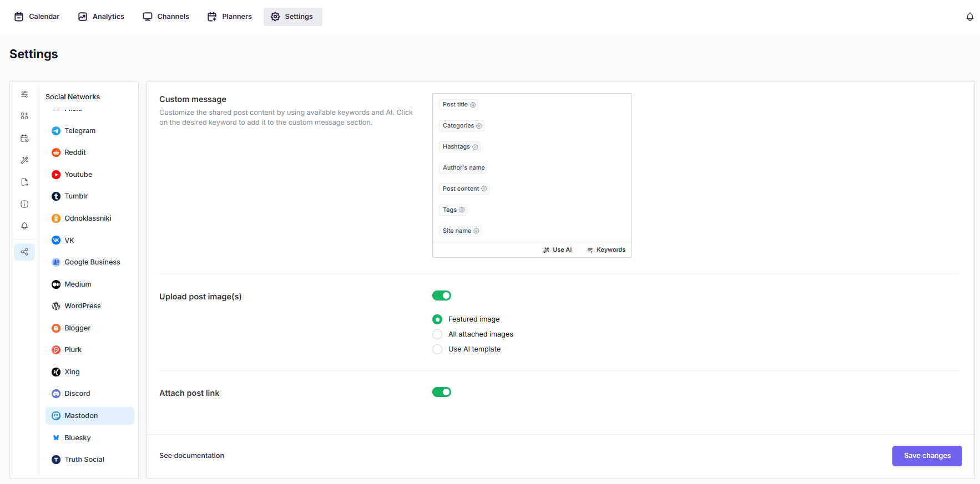Click the info icon in the left sidebar
Screen dimensions: 980x484
pos(24,204)
